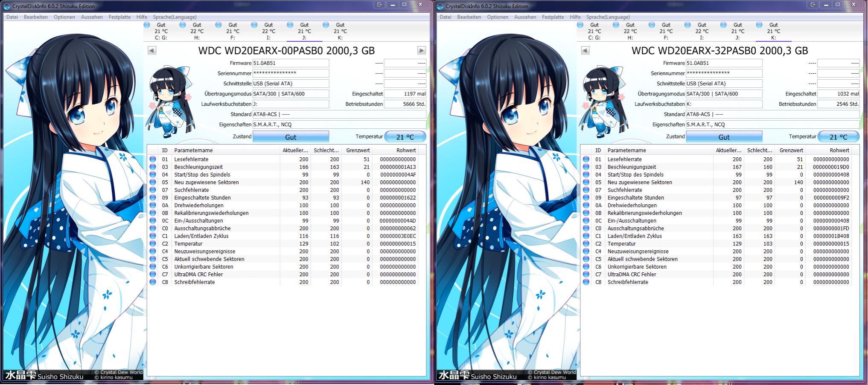868x385 pixels.
Task: Click Suchfehlerrate status orb in left window
Action: point(153,190)
